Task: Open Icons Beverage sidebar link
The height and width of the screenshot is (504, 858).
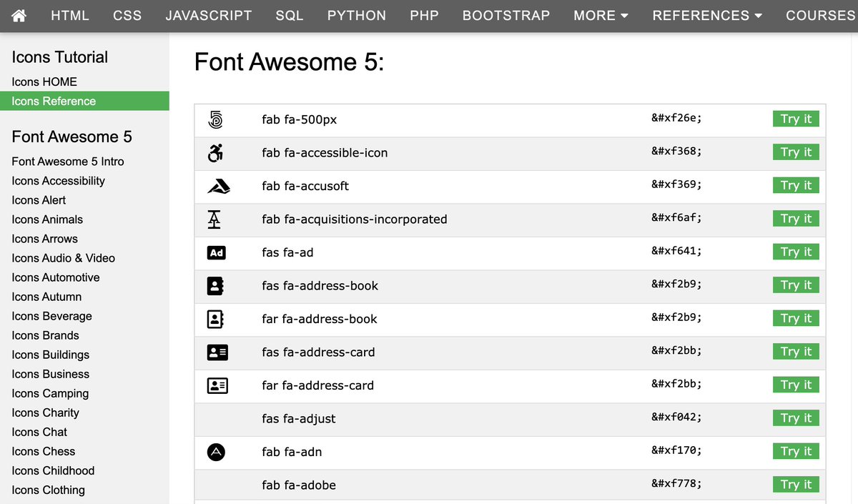Action: click(51, 316)
